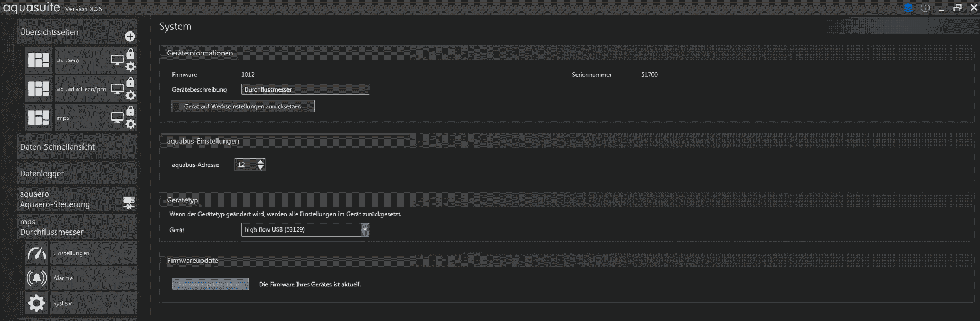Click the System gear icon in sidebar
980x321 pixels.
pos(36,303)
